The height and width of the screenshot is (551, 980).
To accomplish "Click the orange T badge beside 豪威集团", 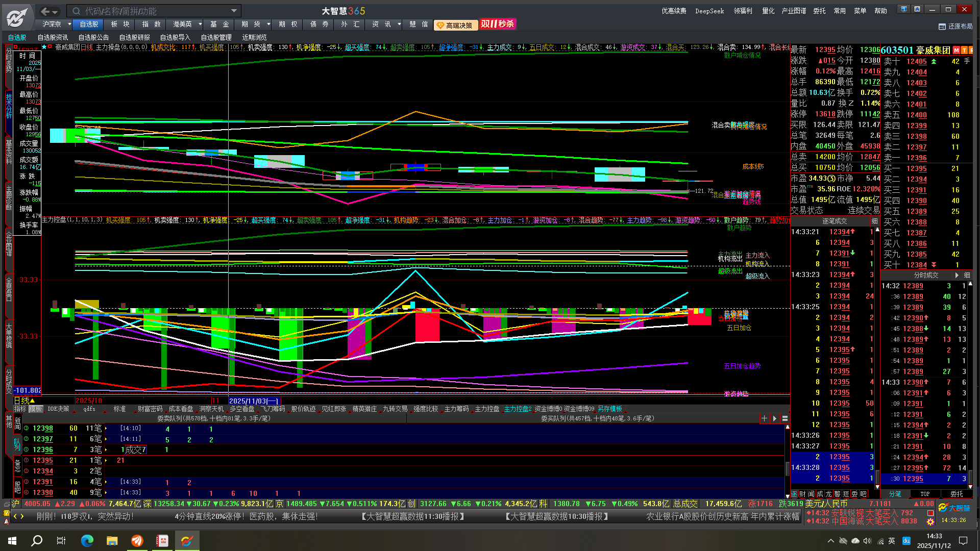I will (x=964, y=50).
